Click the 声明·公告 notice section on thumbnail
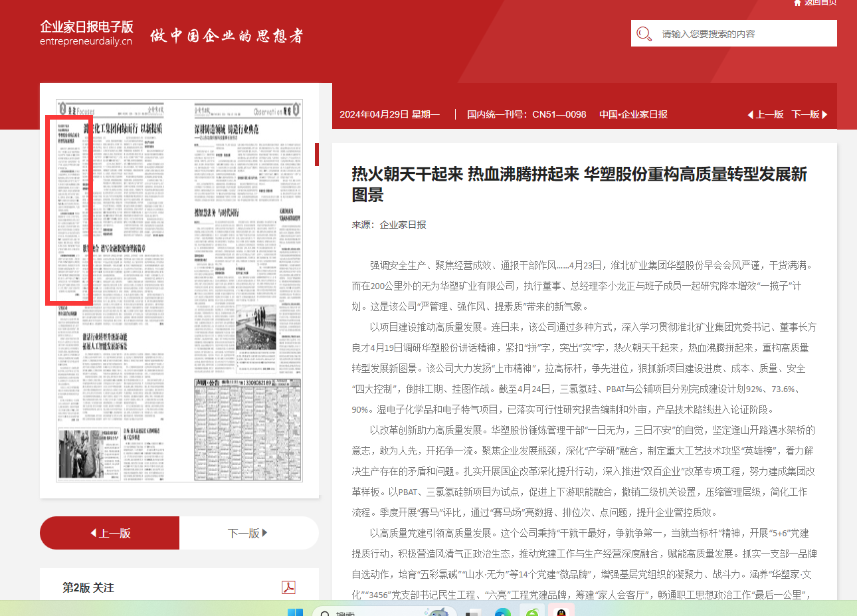The width and height of the screenshot is (857, 616). (247, 429)
